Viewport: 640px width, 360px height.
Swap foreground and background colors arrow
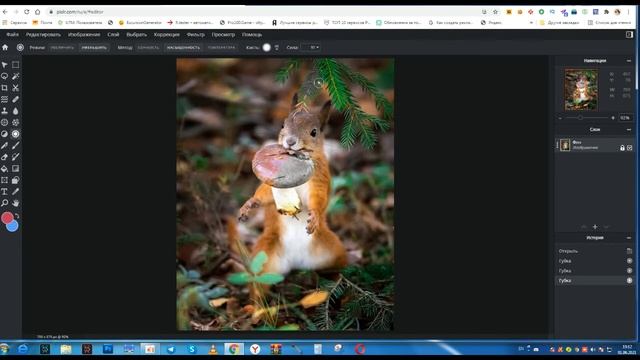pos(17,216)
